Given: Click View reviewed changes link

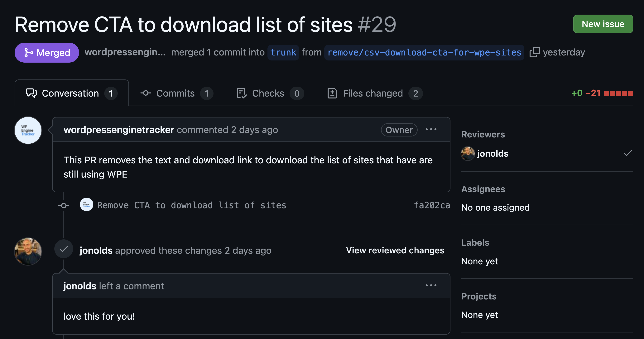Looking at the screenshot, I should 395,250.
